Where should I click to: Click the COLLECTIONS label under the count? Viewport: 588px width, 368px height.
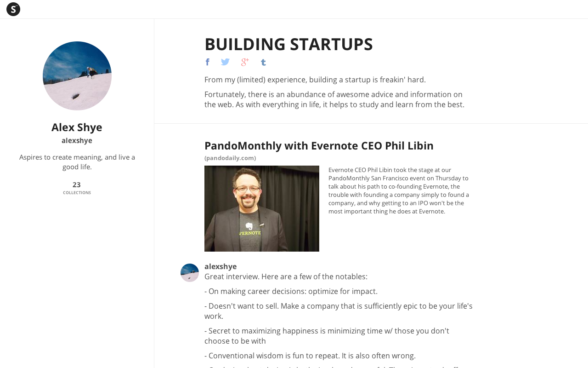(77, 193)
